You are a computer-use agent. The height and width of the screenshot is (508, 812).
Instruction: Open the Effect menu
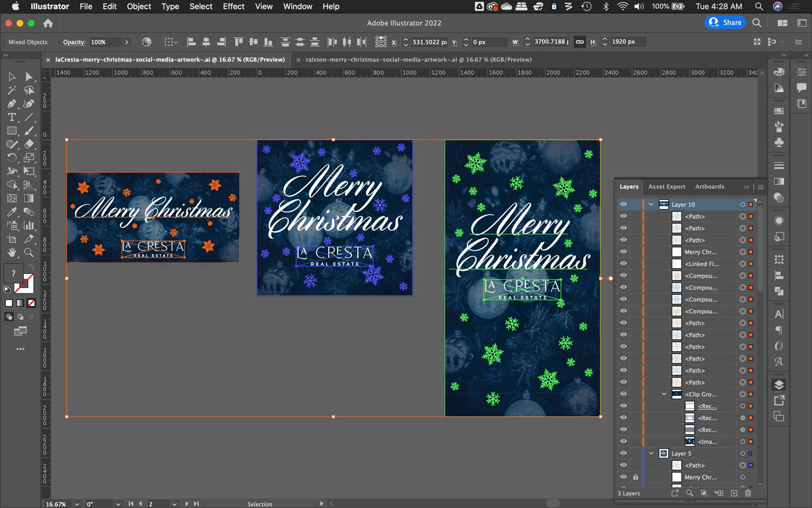[x=234, y=6]
